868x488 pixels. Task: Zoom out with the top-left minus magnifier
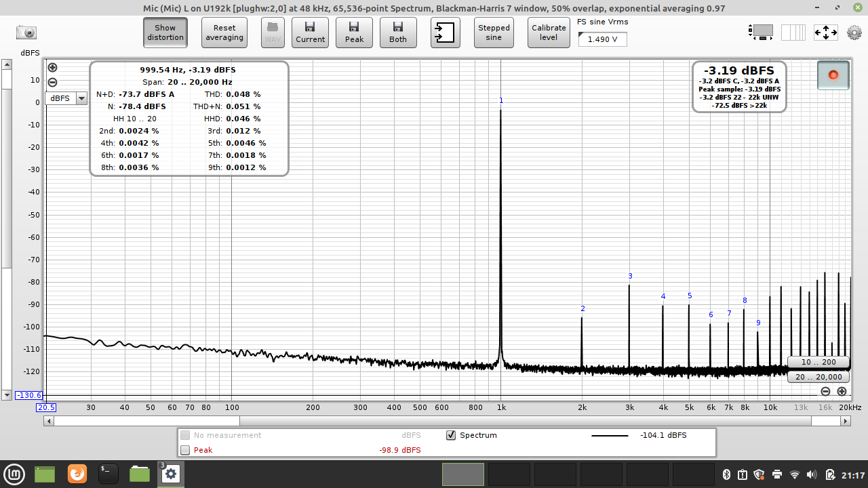(x=52, y=83)
